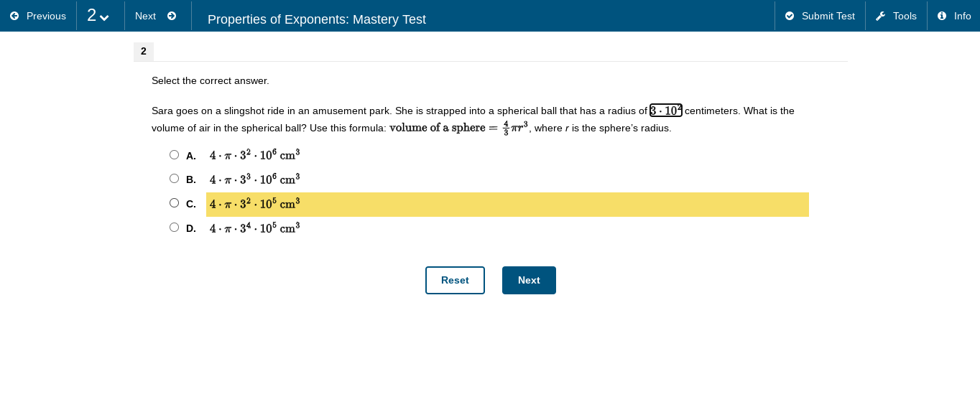The width and height of the screenshot is (980, 402).
Task: Open the Info menu label
Action: tap(962, 16)
